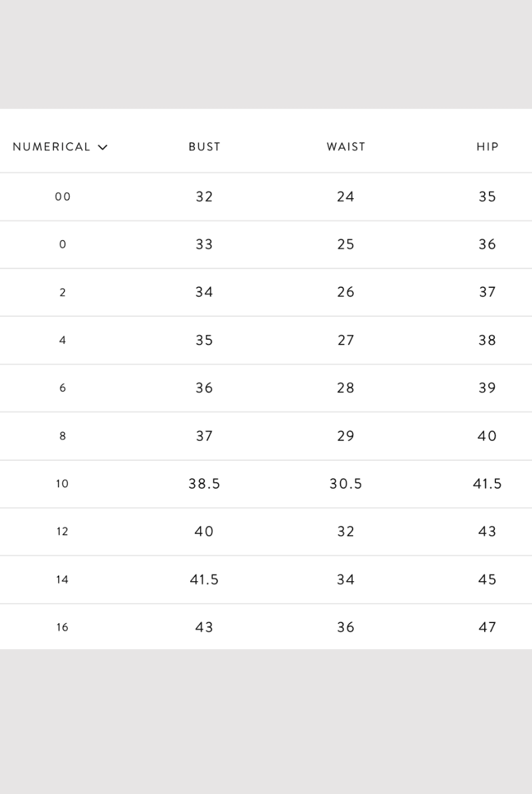Click the chevron arrow beside NUMERICAL
Screen dimensions: 532x794
point(103,148)
